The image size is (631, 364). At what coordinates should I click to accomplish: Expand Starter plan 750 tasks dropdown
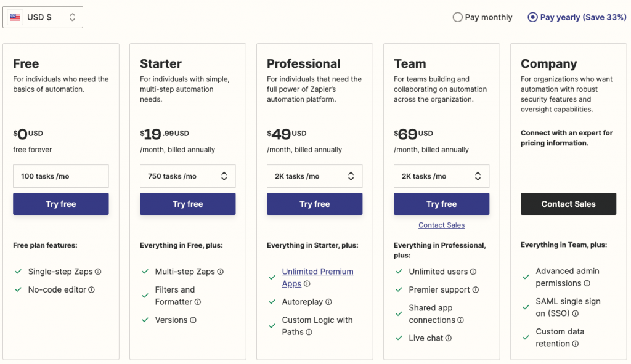(x=187, y=176)
